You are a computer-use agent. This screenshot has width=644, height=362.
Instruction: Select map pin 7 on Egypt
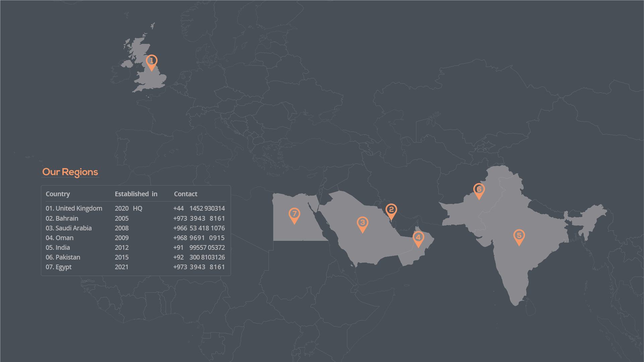click(294, 215)
